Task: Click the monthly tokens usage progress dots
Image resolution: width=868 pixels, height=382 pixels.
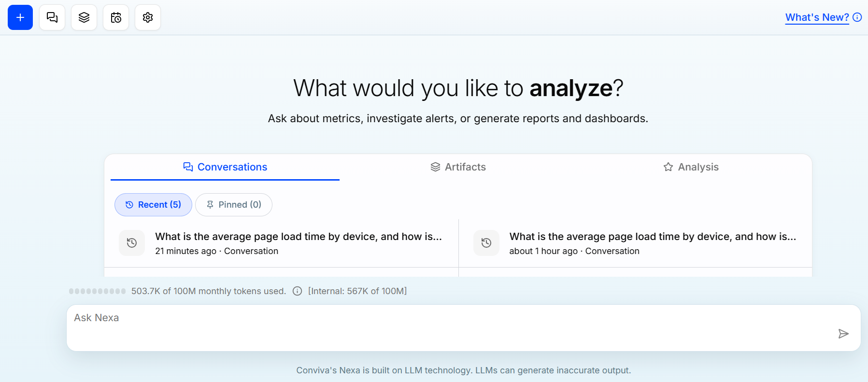Action: pos(97,291)
